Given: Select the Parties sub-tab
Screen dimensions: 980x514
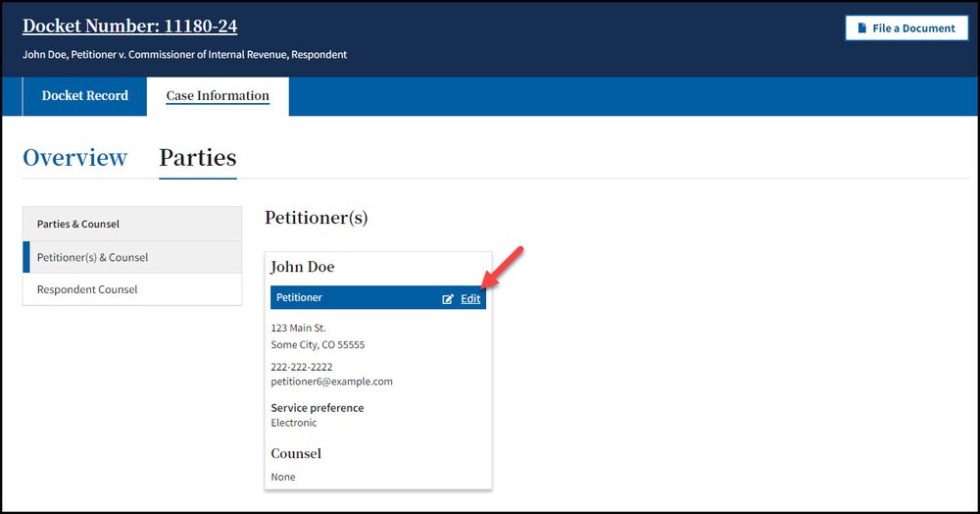Looking at the screenshot, I should 198,158.
